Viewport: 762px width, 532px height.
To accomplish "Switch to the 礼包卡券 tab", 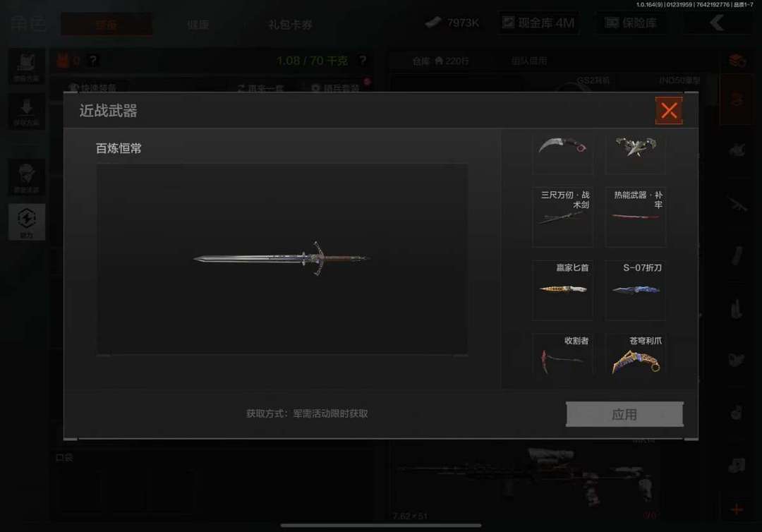I will [x=290, y=24].
